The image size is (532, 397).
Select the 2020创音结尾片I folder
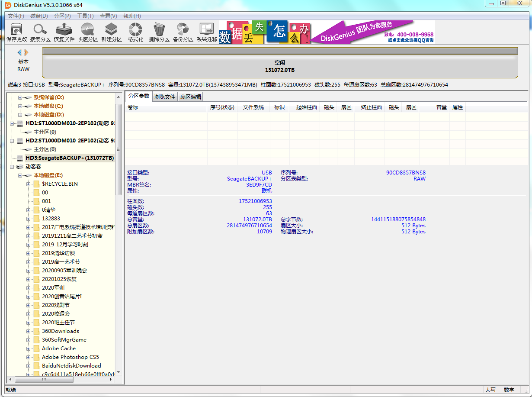tap(62, 297)
